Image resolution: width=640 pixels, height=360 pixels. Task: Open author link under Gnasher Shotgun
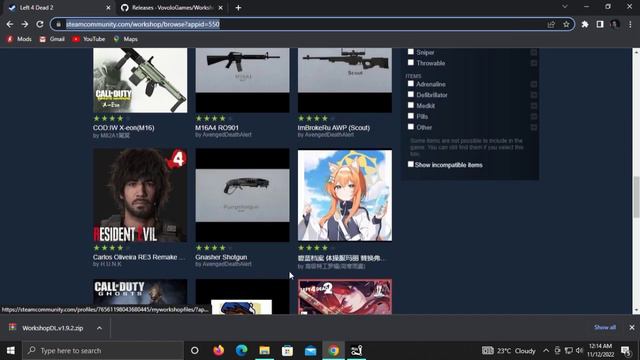[x=227, y=264]
